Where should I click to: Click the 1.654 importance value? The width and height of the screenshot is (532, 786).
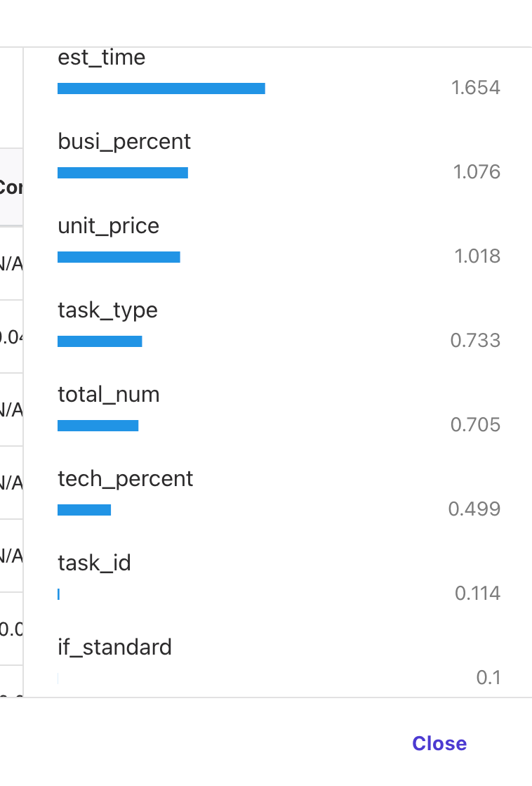point(476,88)
